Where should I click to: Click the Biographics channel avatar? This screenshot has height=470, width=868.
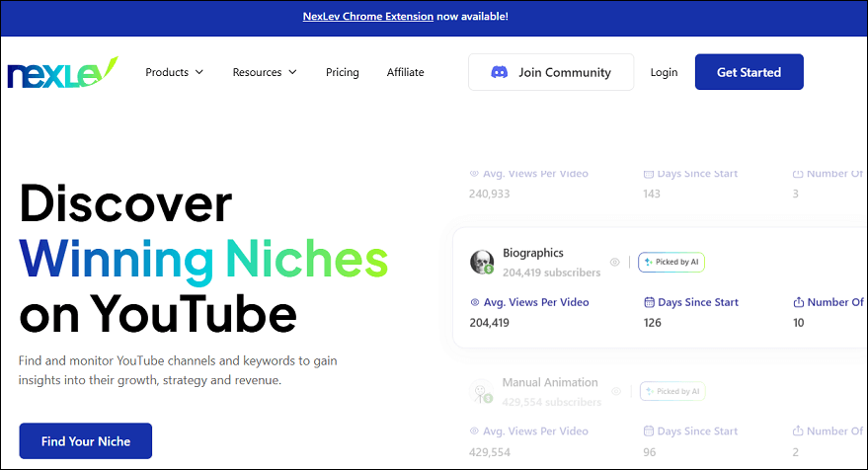tap(482, 262)
